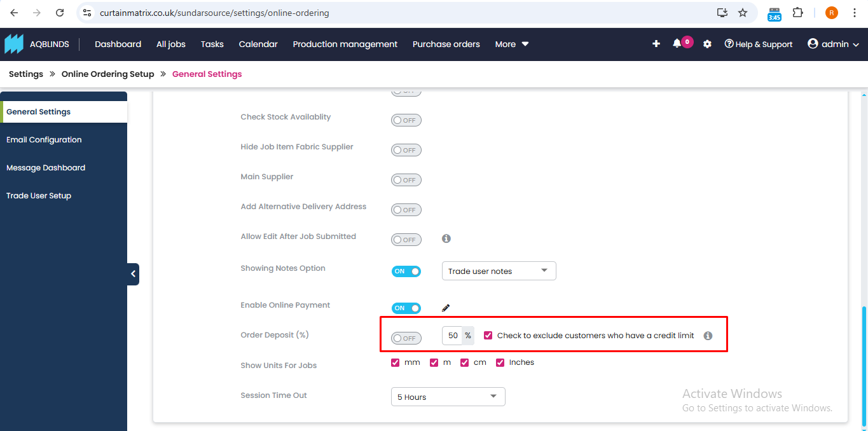Click the Order Deposit percentage field

[452, 336]
